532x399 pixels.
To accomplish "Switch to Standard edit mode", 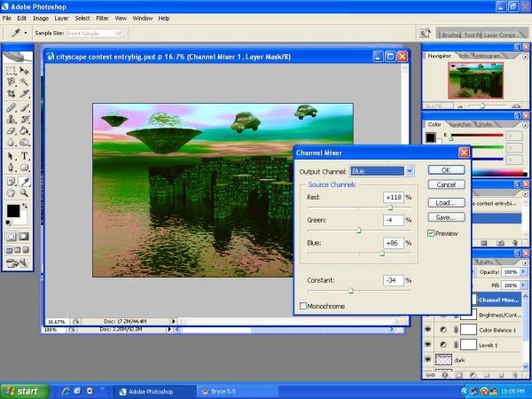I will click(x=11, y=237).
